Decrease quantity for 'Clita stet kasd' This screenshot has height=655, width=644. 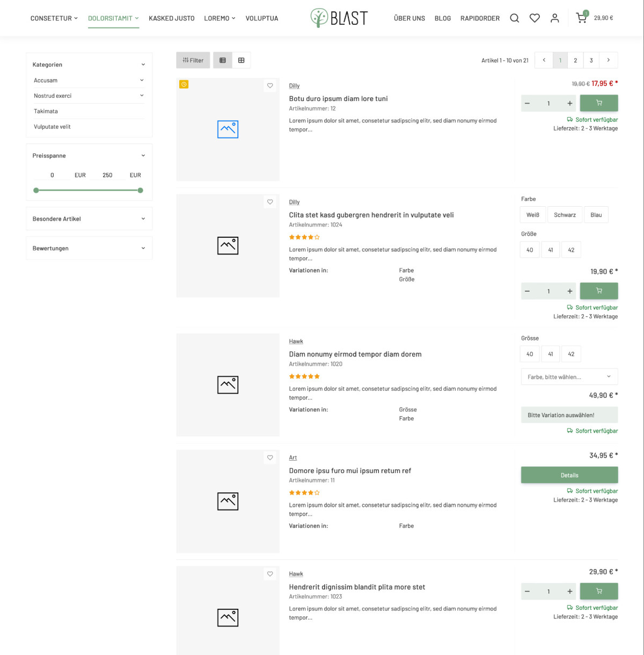tap(527, 291)
